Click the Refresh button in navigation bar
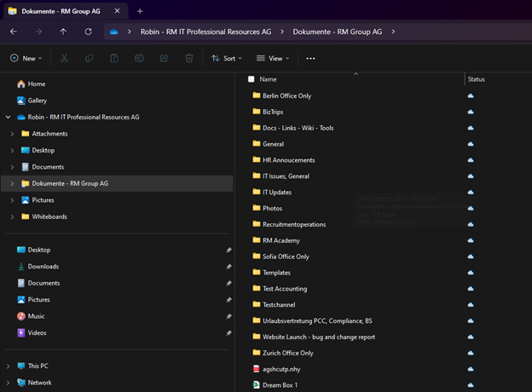 tap(88, 32)
